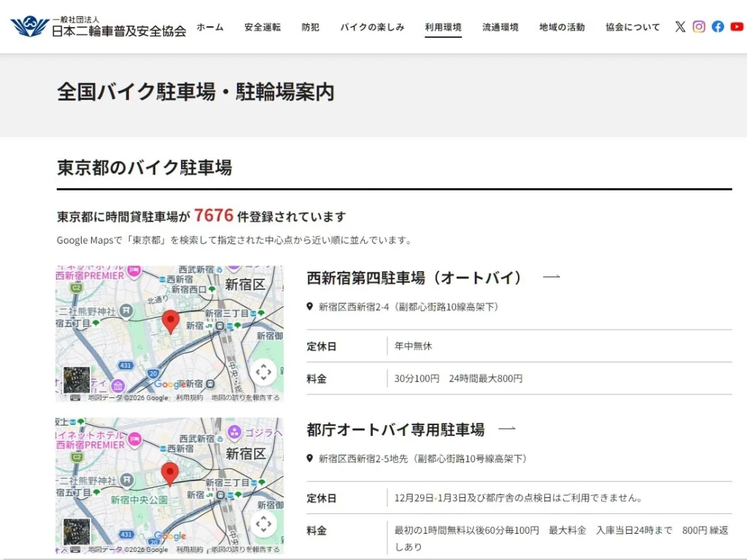Viewport: 747px width, 560px height.
Task: Click the Facebook icon in header
Action: 718,27
